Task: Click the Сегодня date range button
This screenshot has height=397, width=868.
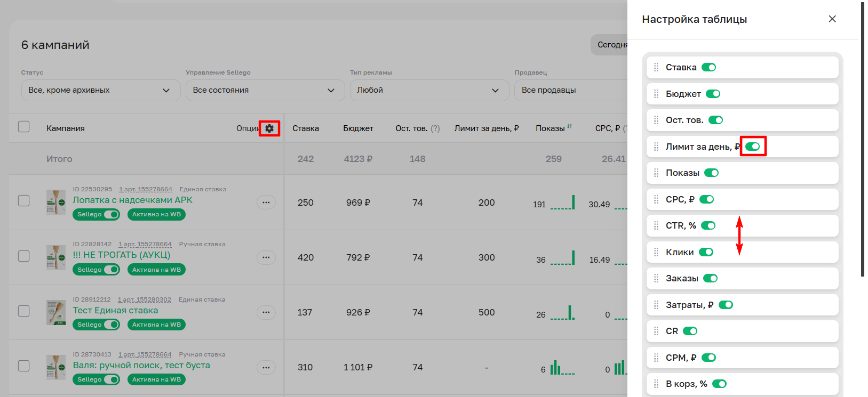Action: coord(611,45)
